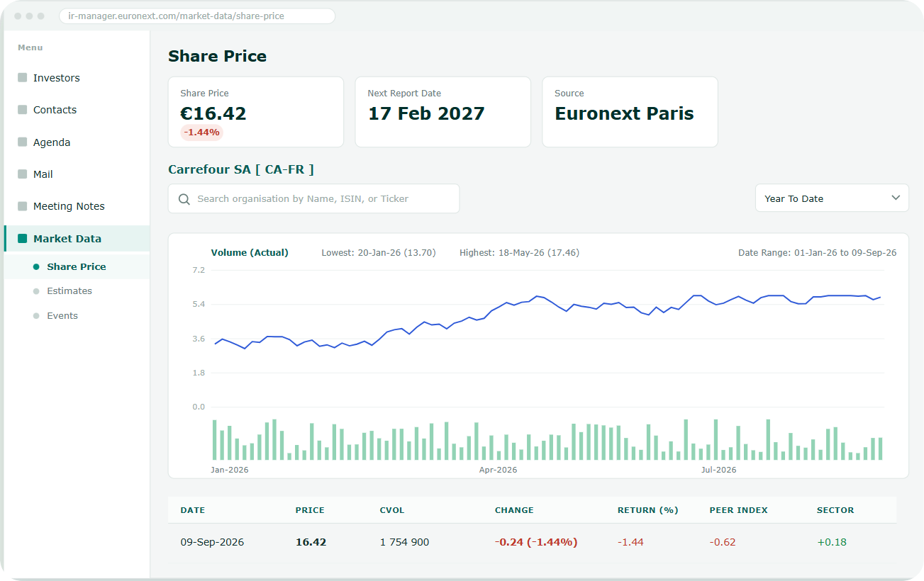Image resolution: width=924 pixels, height=581 pixels.
Task: Go to Agenda in sidebar
Action: pos(77,142)
